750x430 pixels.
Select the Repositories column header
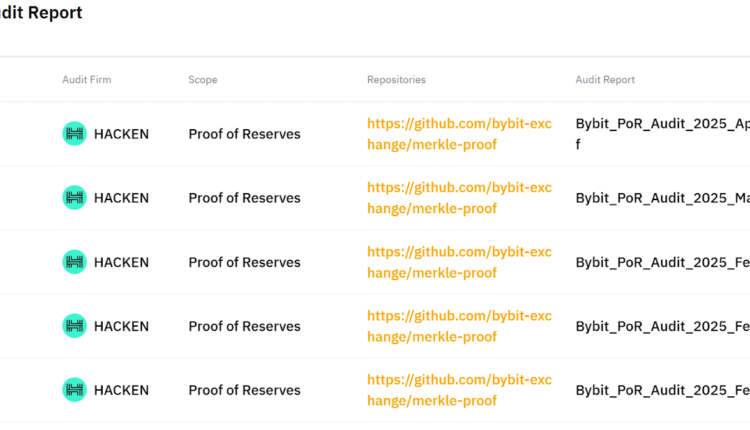pyautogui.click(x=396, y=80)
